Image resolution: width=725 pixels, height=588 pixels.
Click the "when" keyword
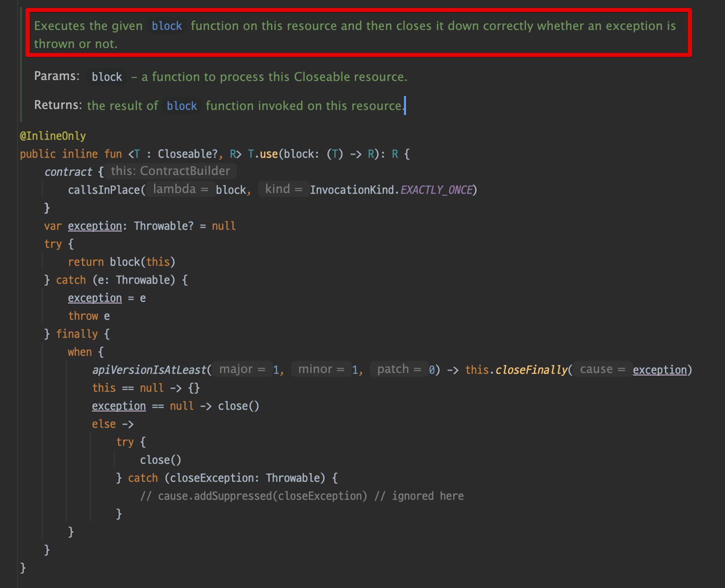coord(80,352)
